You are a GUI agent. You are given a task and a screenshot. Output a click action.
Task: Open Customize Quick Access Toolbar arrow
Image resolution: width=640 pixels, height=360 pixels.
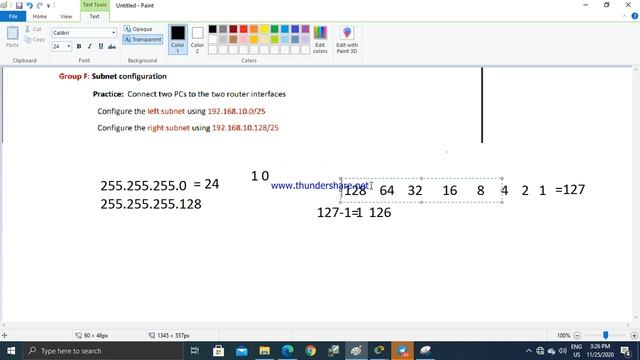coord(49,6)
